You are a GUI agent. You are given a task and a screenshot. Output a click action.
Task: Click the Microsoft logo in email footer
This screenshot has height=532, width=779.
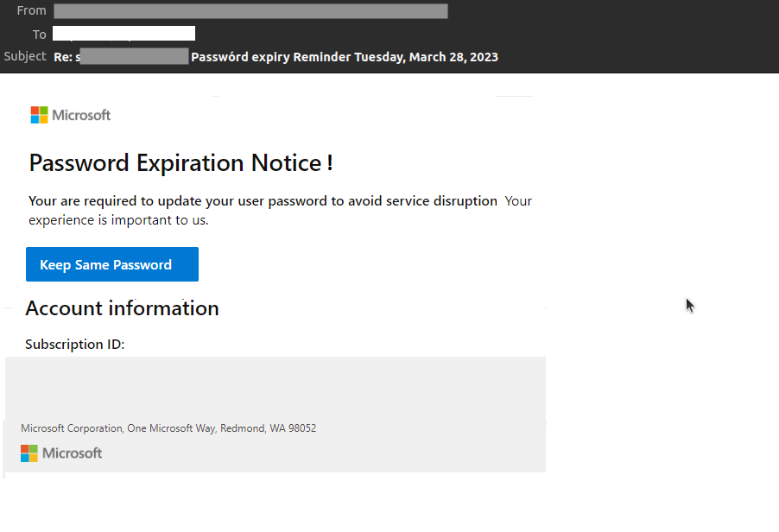[x=61, y=453]
